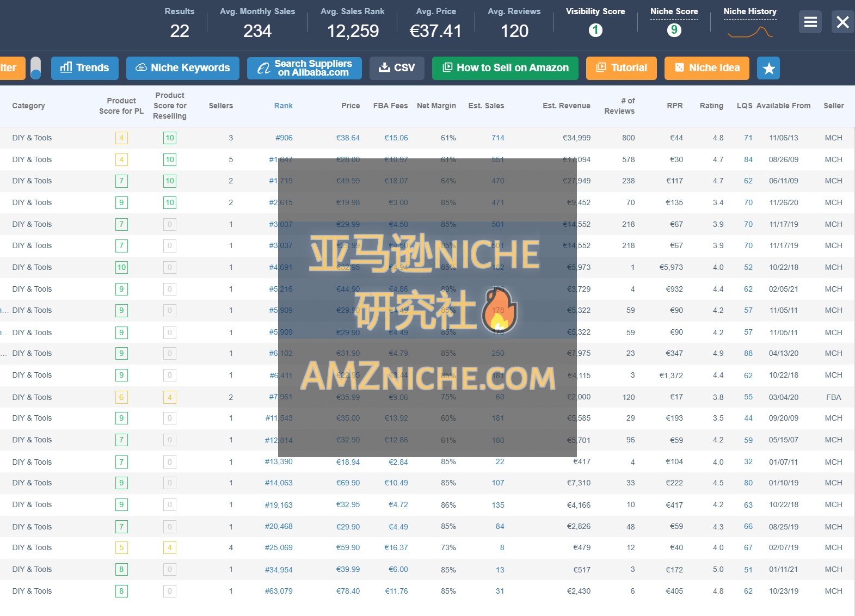Click Avg. Monthly Sales value 234
This screenshot has width=855, height=616.
tap(257, 31)
